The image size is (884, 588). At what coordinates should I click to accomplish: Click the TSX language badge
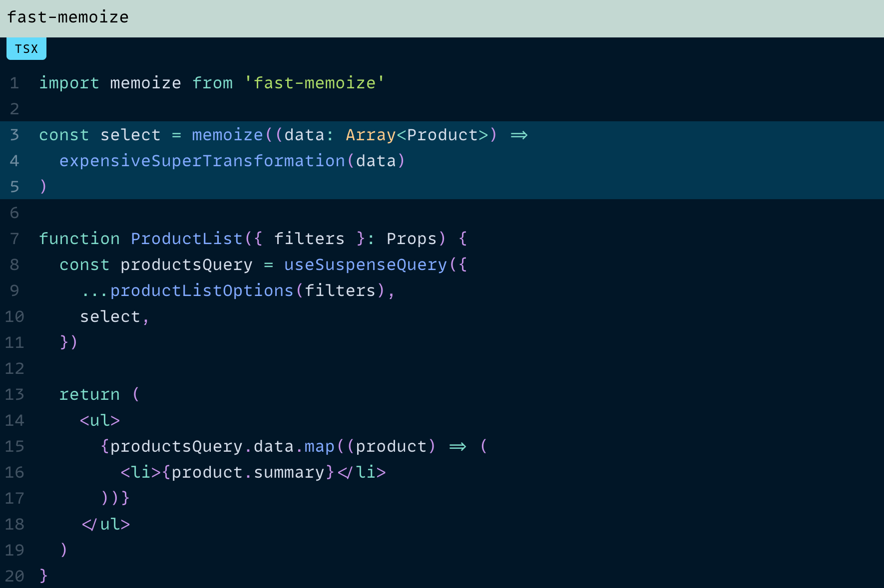tap(26, 49)
